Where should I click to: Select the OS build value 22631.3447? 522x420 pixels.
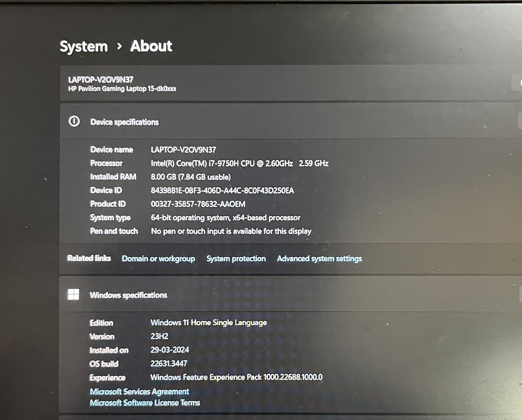click(169, 363)
